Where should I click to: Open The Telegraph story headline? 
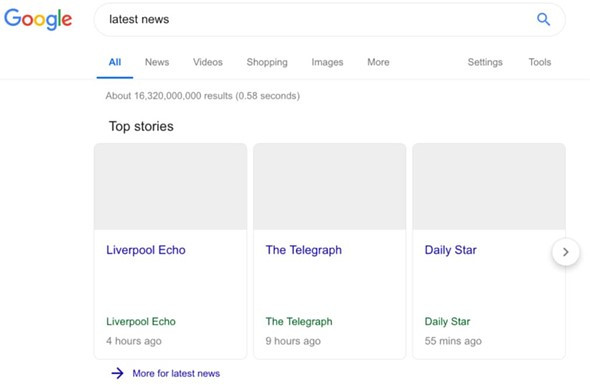click(304, 250)
